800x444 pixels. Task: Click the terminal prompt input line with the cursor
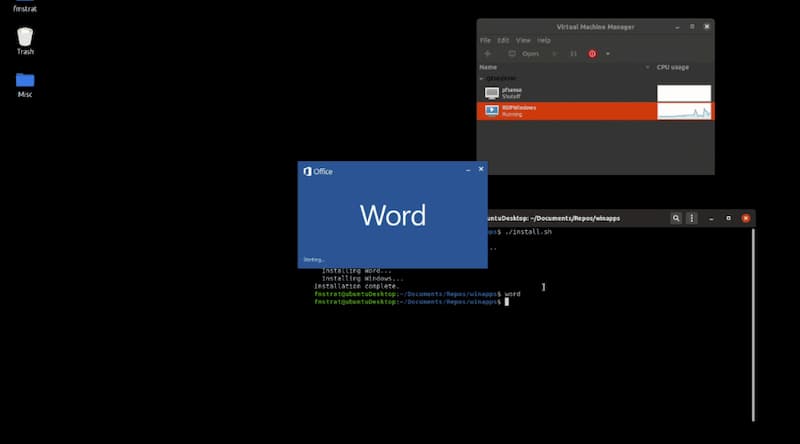[412, 302]
